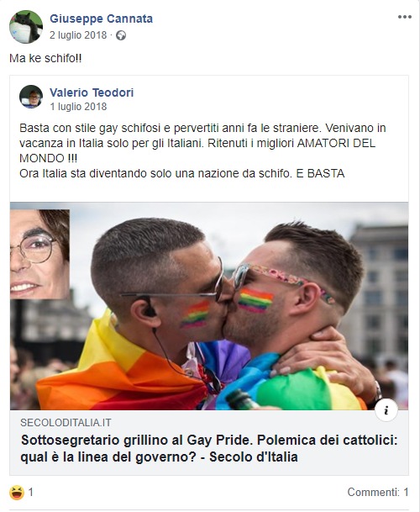This screenshot has height=512, width=420.
Task: Click the public globe privacy icon
Action: coord(121,35)
